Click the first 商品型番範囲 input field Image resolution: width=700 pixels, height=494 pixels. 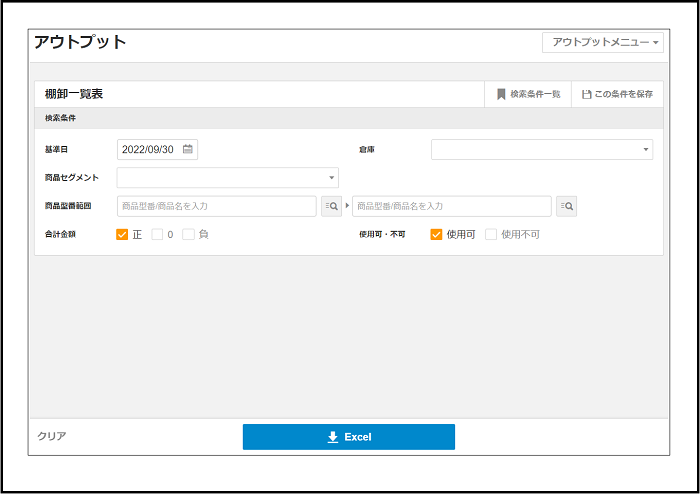pyautogui.click(x=217, y=206)
